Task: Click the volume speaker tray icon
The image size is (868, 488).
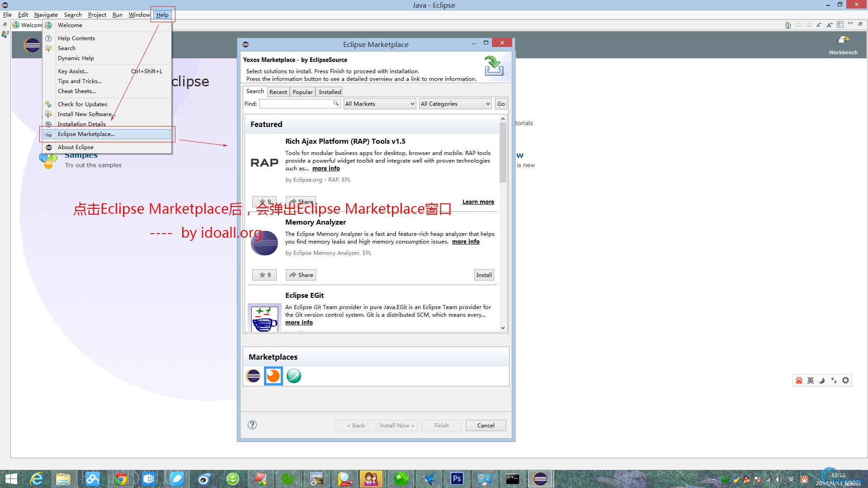Action: (778, 479)
